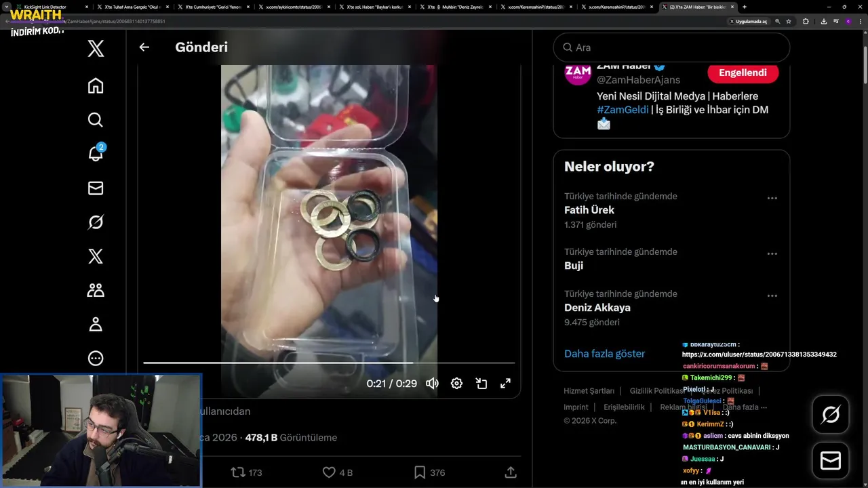Open Imprint footer link
Viewport: 868px width, 488px height.
click(x=576, y=407)
